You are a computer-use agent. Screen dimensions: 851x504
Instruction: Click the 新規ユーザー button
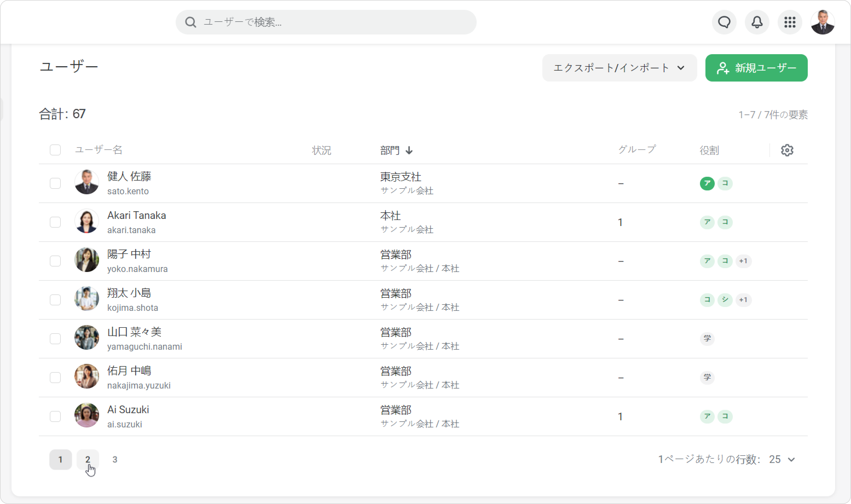point(756,68)
